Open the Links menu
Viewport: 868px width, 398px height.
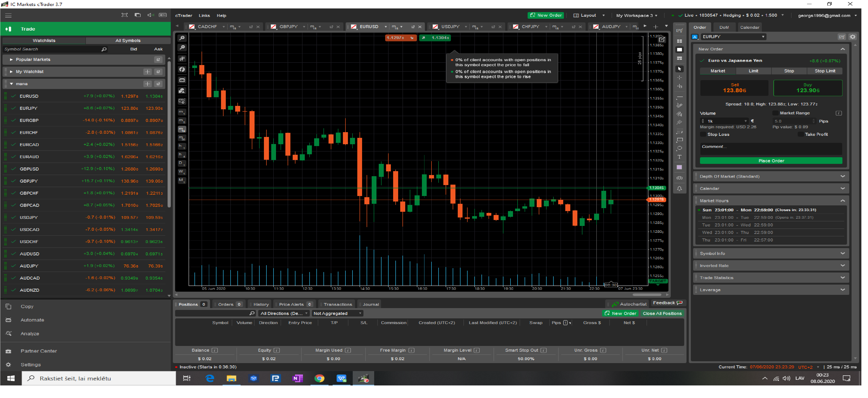[204, 16]
